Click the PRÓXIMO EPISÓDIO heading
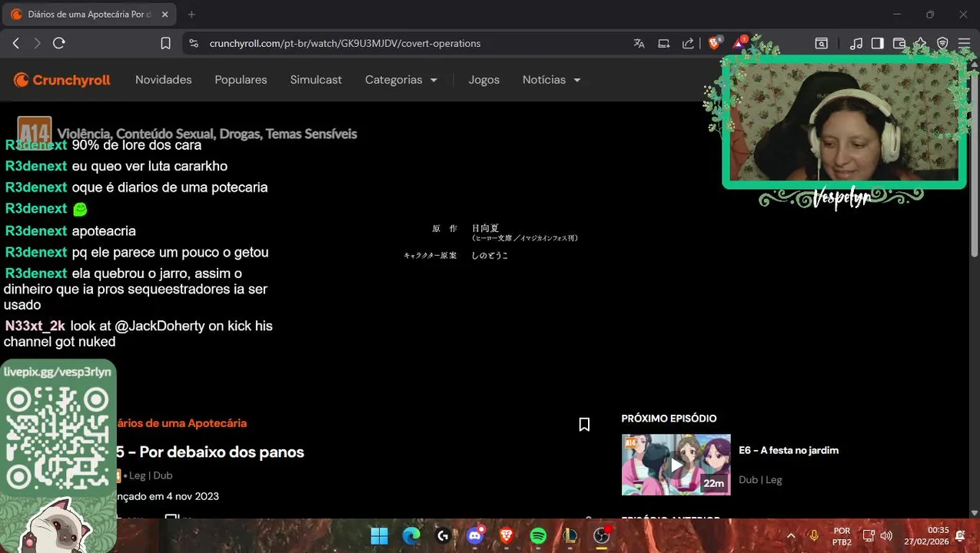The image size is (980, 553). tap(669, 419)
